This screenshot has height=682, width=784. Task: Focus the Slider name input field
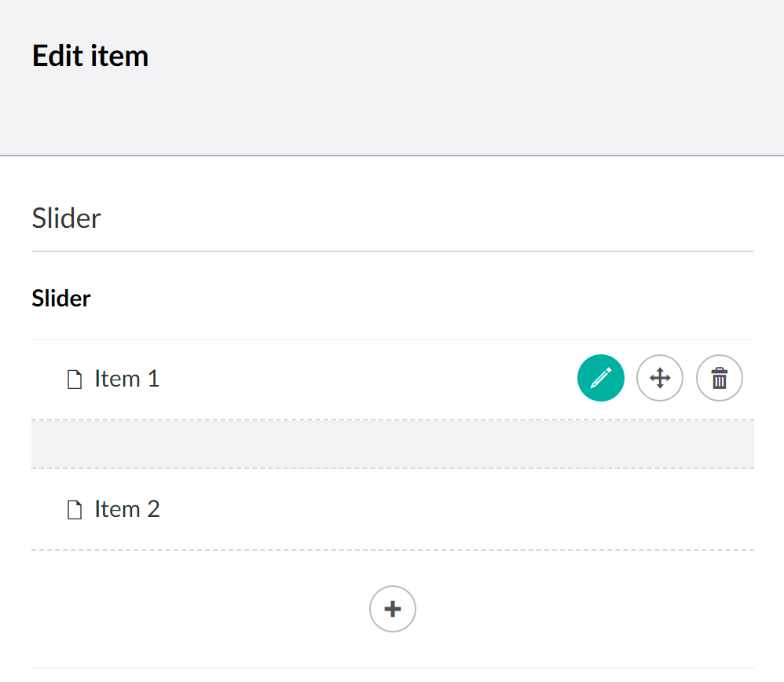(x=393, y=218)
